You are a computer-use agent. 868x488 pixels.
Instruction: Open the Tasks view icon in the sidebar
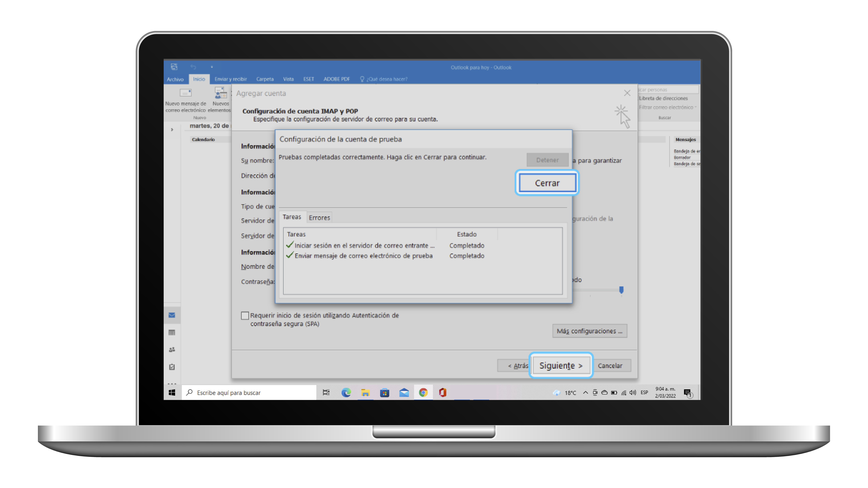click(172, 367)
